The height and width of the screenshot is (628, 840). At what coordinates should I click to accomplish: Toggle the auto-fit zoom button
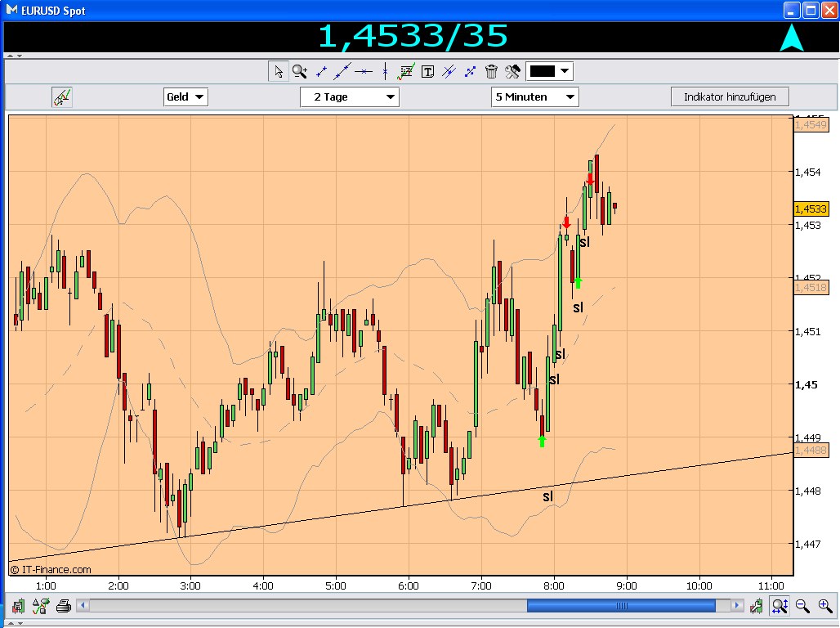click(x=780, y=606)
